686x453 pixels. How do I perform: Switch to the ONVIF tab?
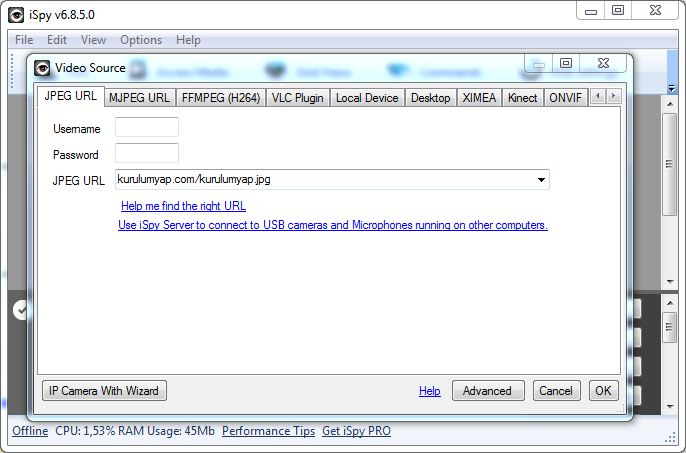[x=565, y=98]
